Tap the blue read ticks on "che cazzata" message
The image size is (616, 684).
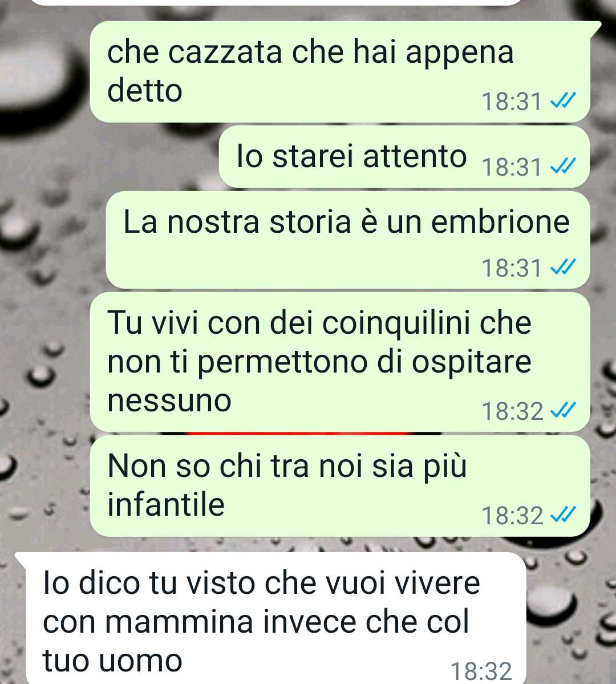pyautogui.click(x=563, y=101)
